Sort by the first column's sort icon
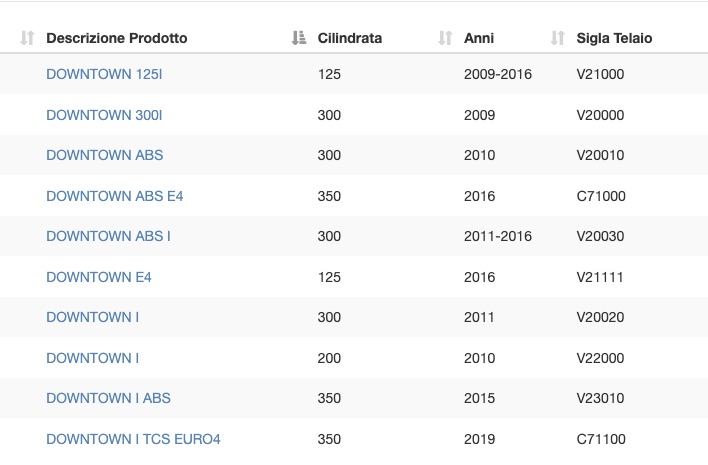The height and width of the screenshot is (465, 708). pos(27,38)
